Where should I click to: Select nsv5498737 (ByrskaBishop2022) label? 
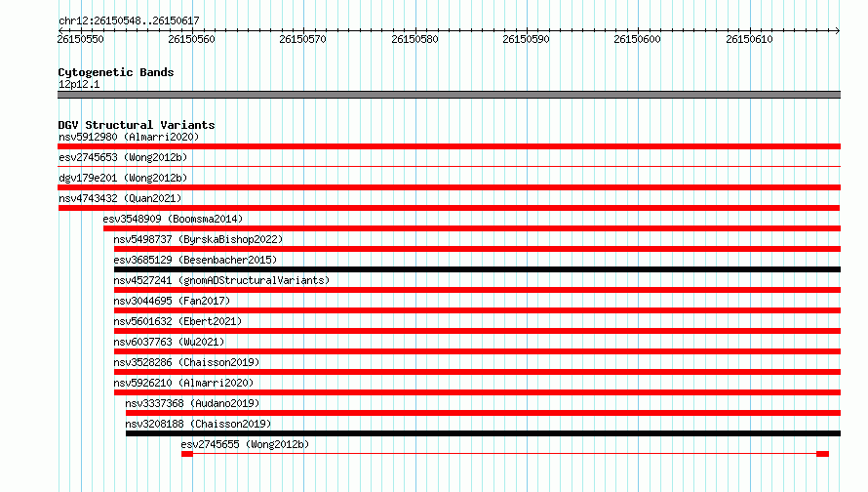198,239
